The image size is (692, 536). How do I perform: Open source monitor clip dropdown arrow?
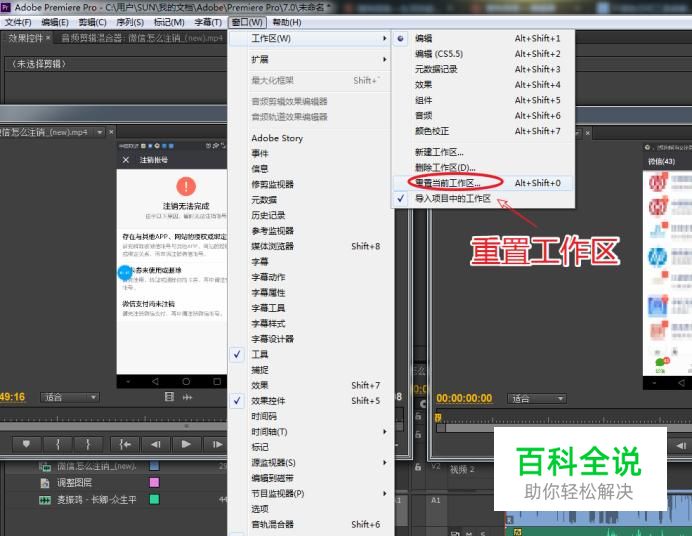coord(100,132)
